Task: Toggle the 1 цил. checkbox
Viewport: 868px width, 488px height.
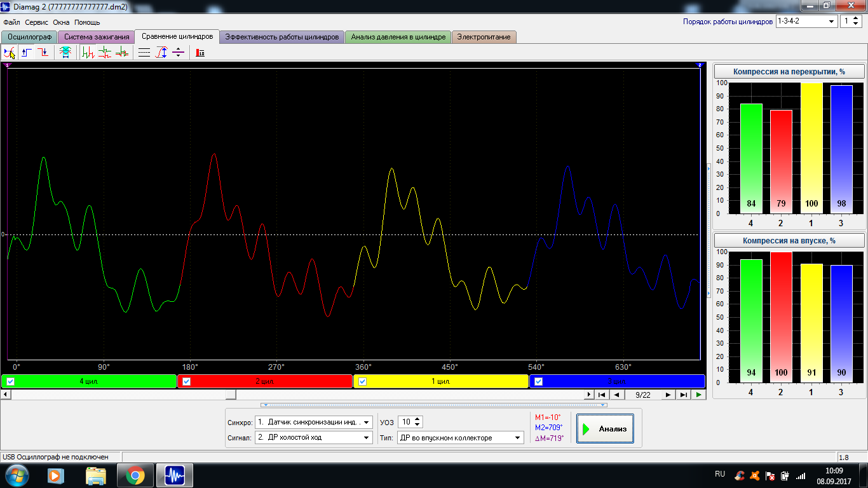Action: [x=362, y=382]
